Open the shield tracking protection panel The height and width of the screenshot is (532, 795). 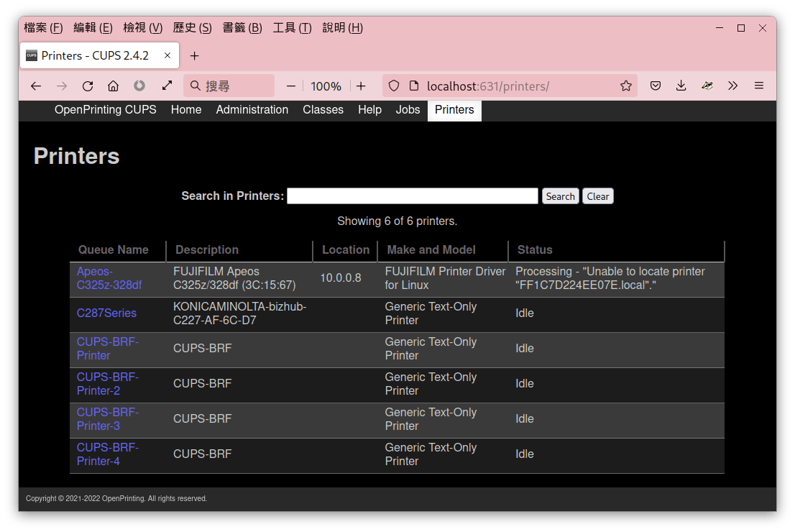pyautogui.click(x=394, y=86)
